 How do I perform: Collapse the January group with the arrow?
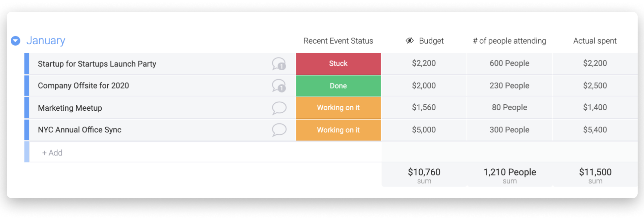(15, 41)
